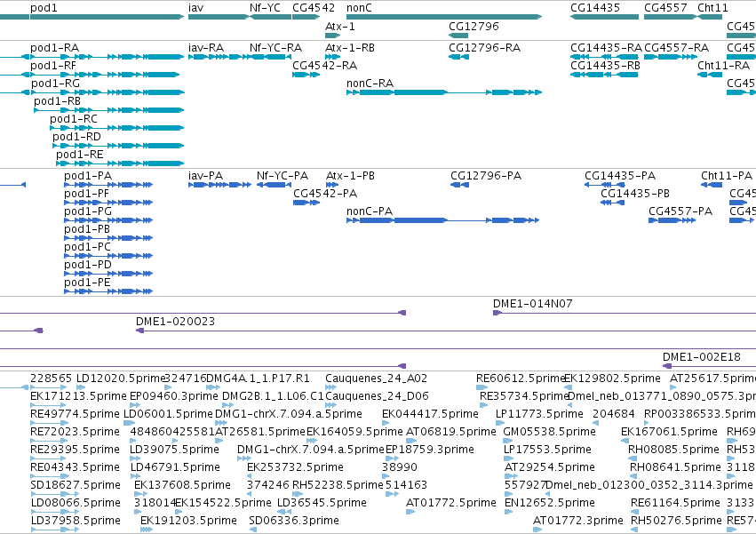Open EST GM05538.5prime
The width and height of the screenshot is (756, 534).
(x=549, y=432)
